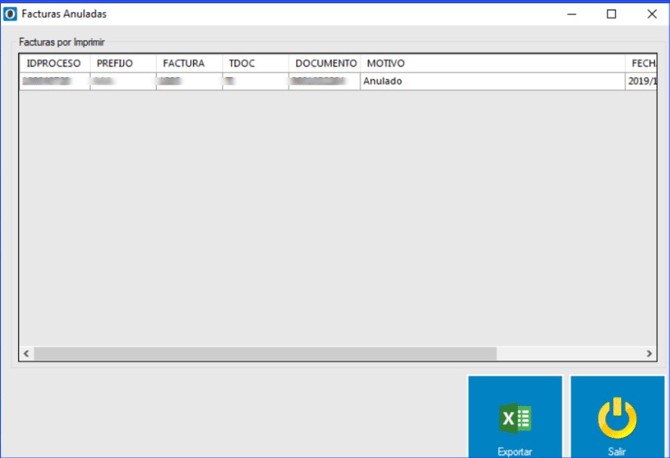This screenshot has height=458, width=670.
Task: Open the application icon in title bar
Action: point(11,14)
